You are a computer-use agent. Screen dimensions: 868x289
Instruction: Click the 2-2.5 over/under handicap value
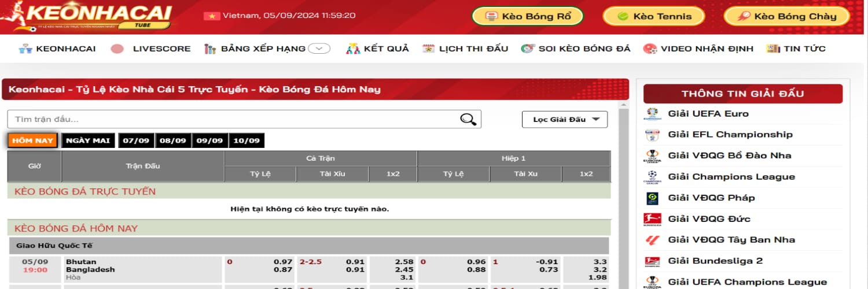click(311, 262)
